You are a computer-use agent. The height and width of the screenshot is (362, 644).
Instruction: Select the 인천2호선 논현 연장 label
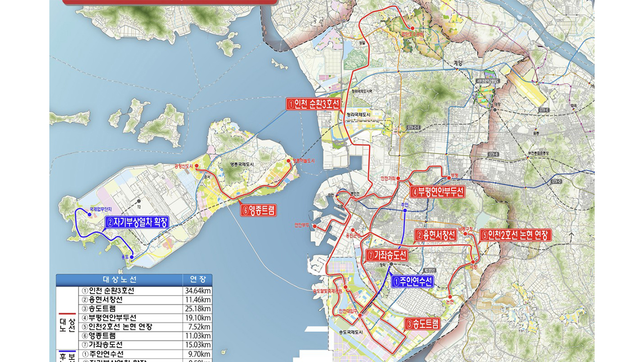(516, 235)
